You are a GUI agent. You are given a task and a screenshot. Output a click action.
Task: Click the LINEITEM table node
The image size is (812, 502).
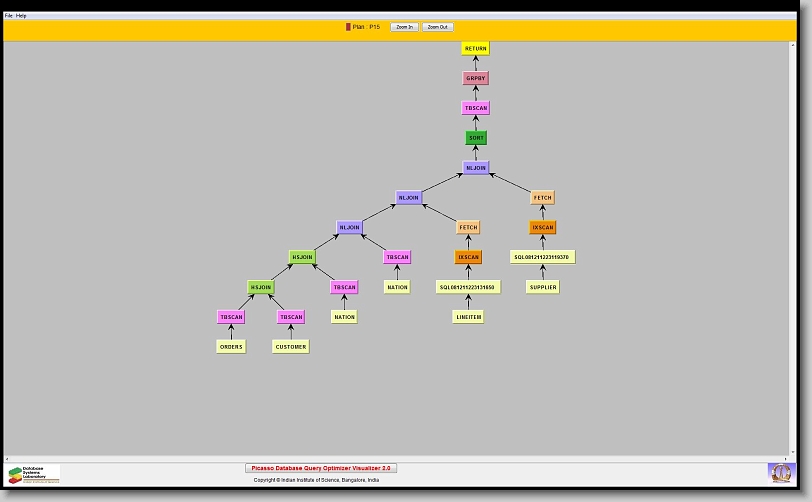pyautogui.click(x=468, y=317)
